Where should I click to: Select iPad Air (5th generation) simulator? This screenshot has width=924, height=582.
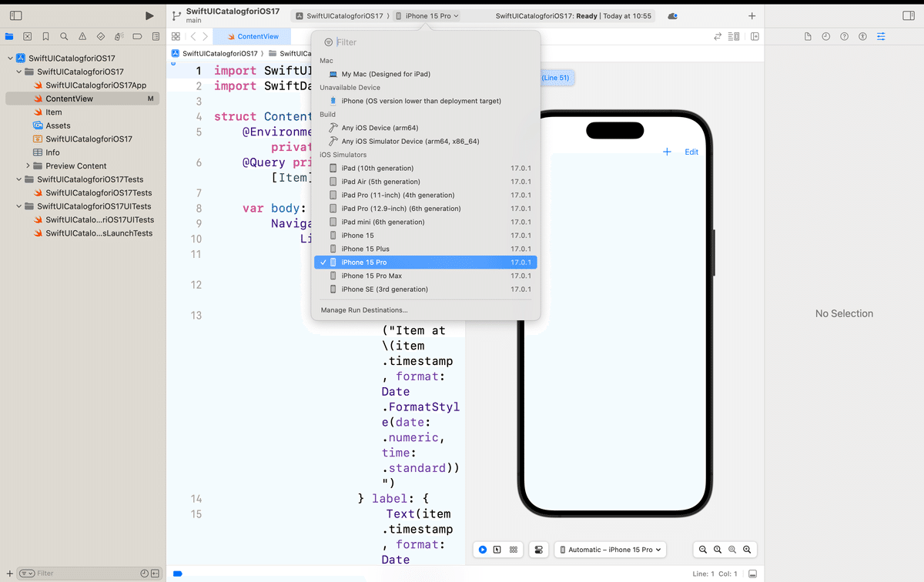[x=426, y=182]
